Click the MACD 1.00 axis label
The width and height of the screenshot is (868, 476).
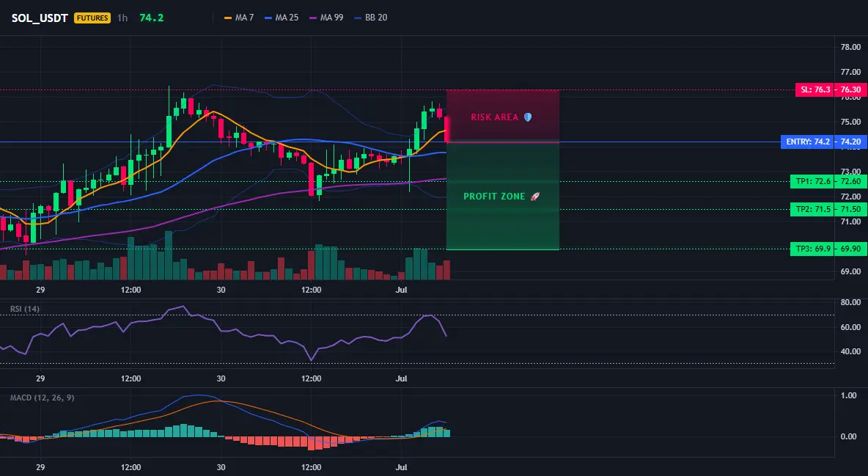849,395
